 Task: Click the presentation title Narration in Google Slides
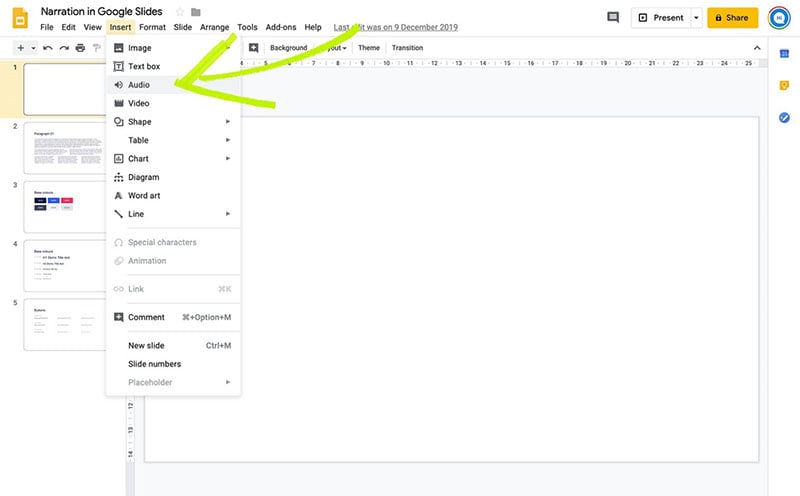pyautogui.click(x=102, y=11)
